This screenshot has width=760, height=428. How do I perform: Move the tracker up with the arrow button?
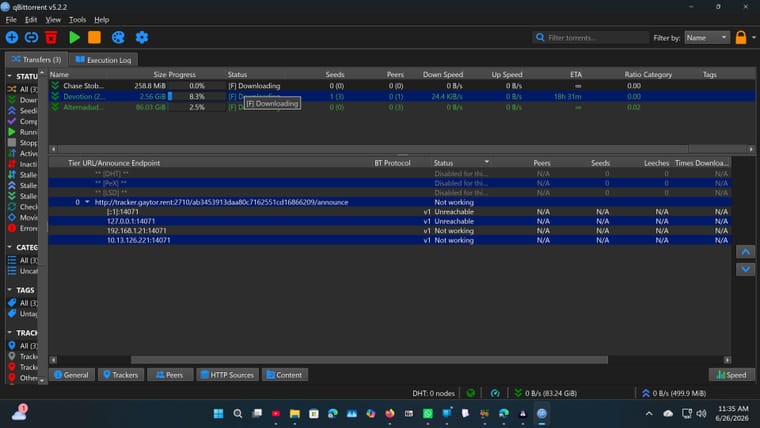coord(745,252)
